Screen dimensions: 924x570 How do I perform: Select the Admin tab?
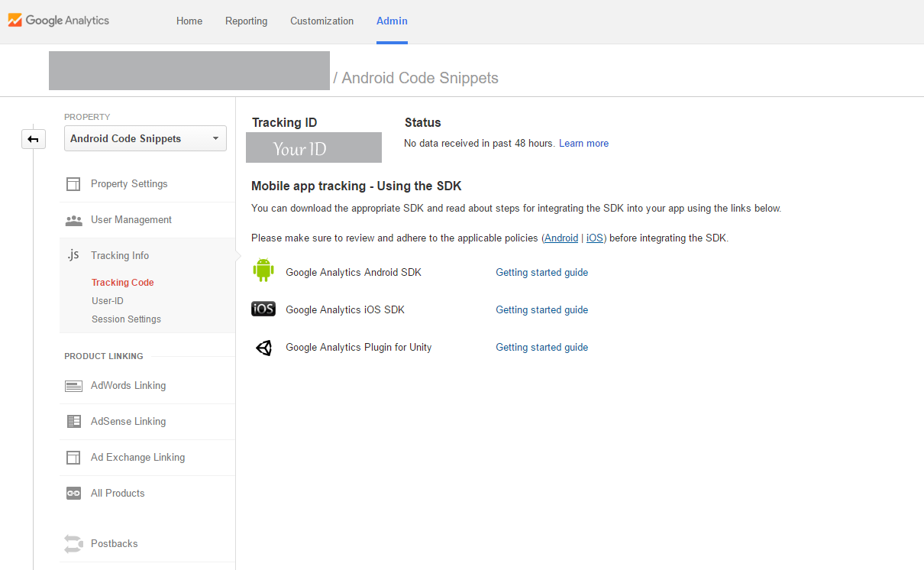point(392,21)
